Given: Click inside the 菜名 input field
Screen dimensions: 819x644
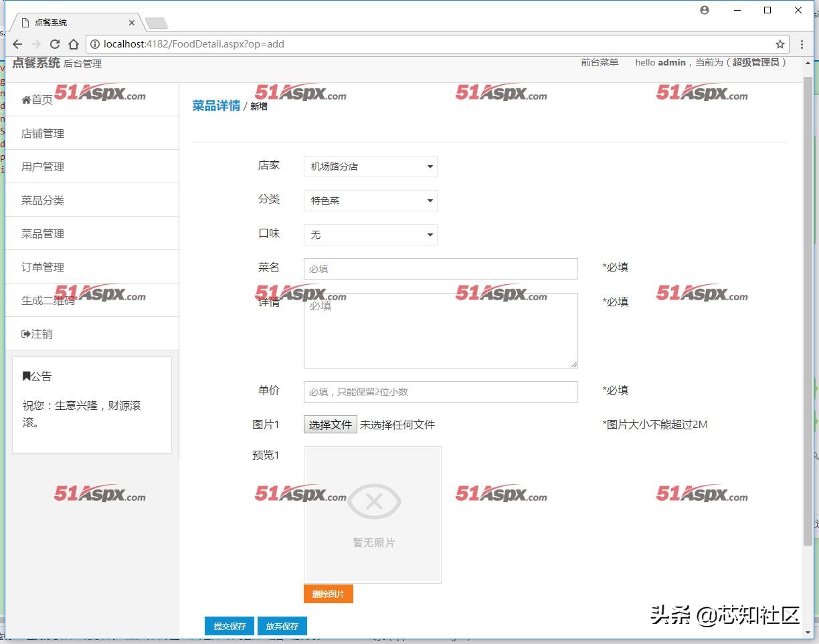Looking at the screenshot, I should tap(440, 268).
